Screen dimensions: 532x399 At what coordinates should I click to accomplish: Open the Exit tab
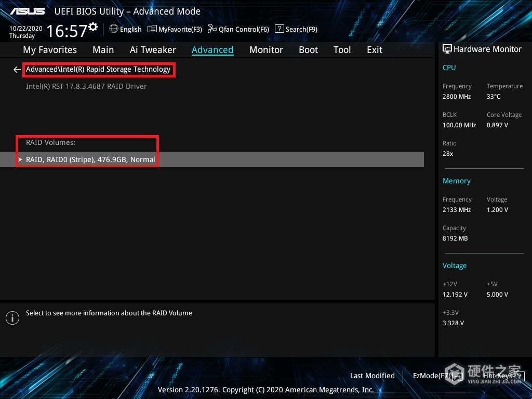[375, 50]
